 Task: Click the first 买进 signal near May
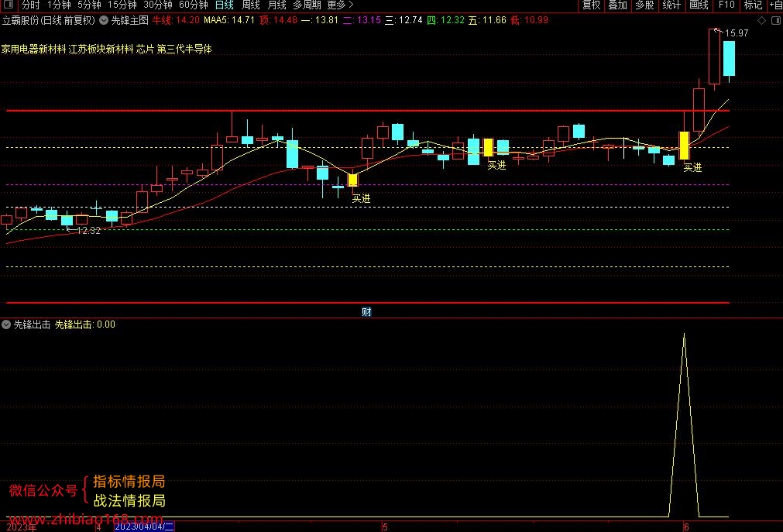click(361, 199)
